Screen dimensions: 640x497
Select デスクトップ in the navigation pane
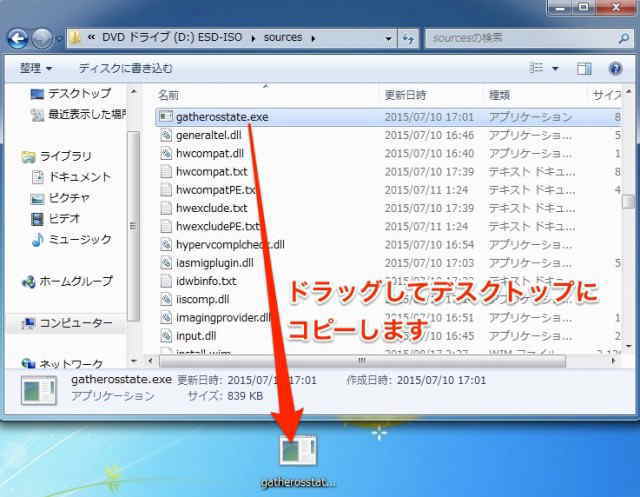tap(71, 94)
